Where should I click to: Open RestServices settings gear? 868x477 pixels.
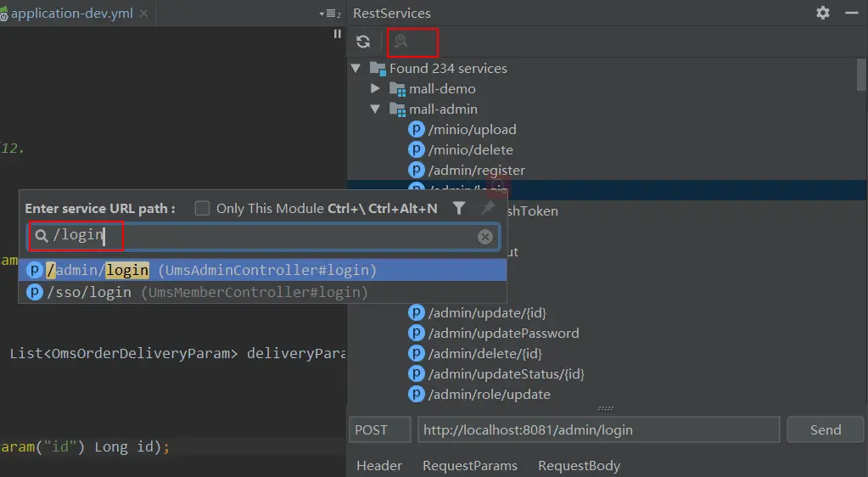[x=823, y=13]
